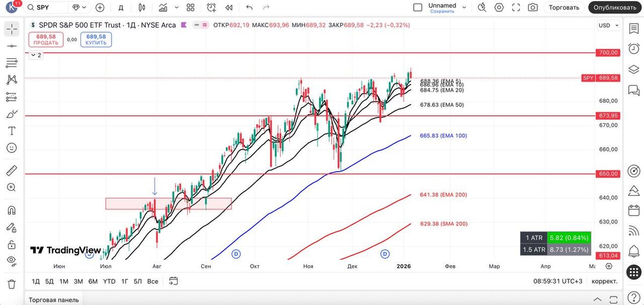Open the chart patterns tool group
Image resolution: width=644 pixels, height=305 pixels.
coord(11,80)
